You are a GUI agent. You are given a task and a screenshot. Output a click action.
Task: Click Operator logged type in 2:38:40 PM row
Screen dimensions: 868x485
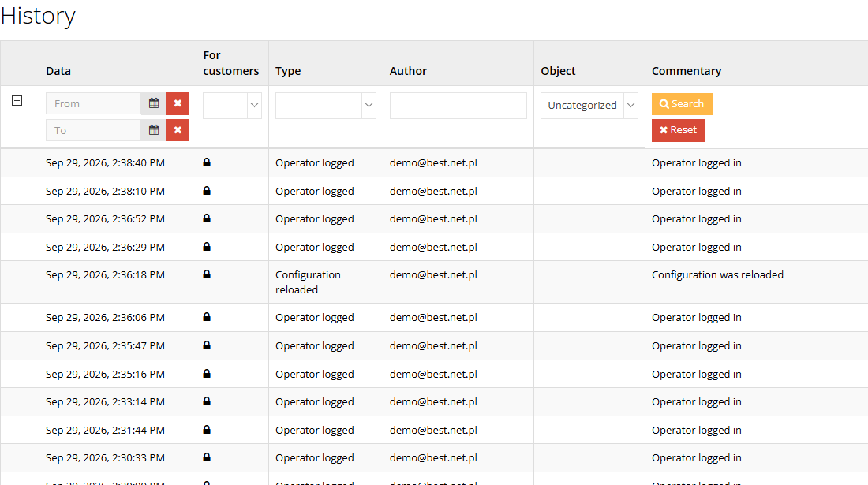pos(314,163)
